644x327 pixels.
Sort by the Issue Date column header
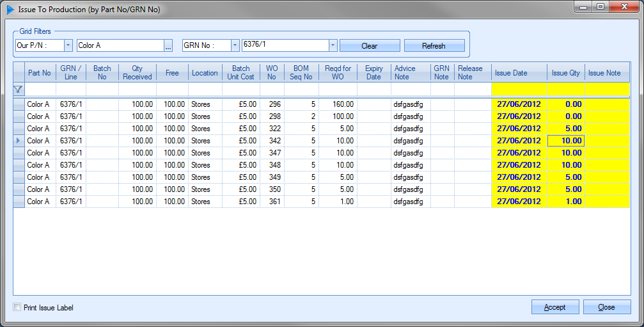(519, 73)
